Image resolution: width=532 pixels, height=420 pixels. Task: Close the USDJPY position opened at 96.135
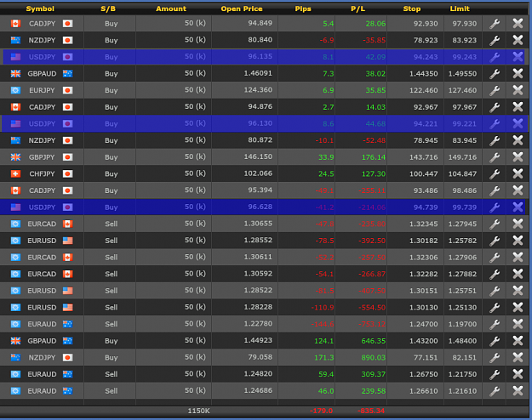point(518,57)
